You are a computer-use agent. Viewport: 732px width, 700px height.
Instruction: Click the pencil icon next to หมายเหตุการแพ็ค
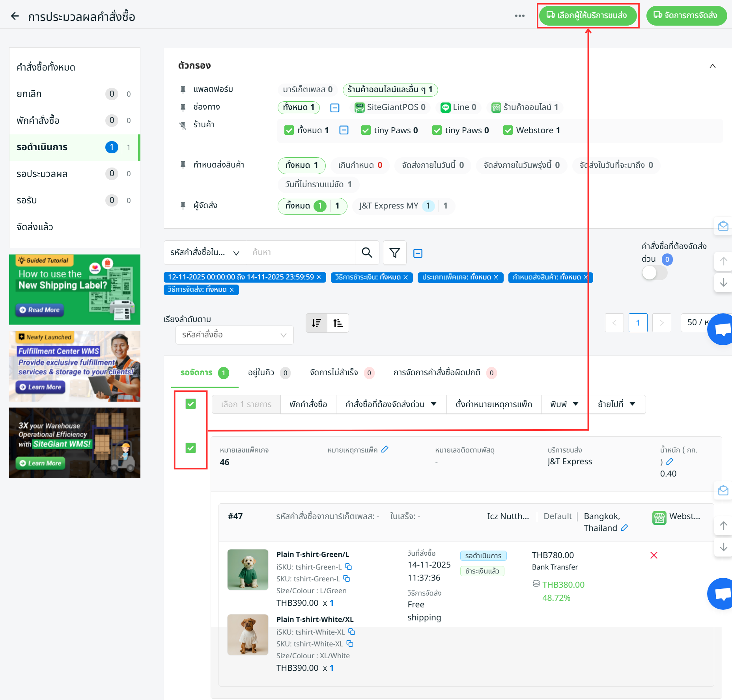click(x=385, y=449)
